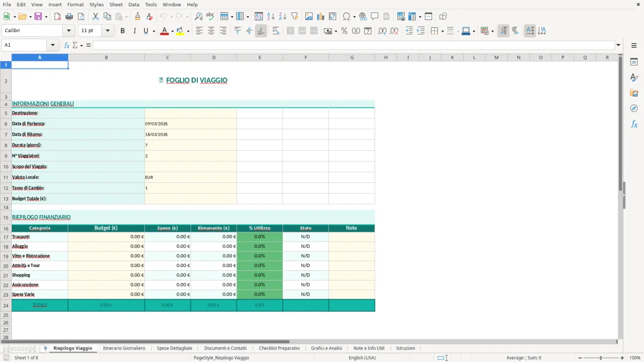644x362 pixels.
Task: Open the conditional formatting dropdown arrow
Action: coord(492,31)
